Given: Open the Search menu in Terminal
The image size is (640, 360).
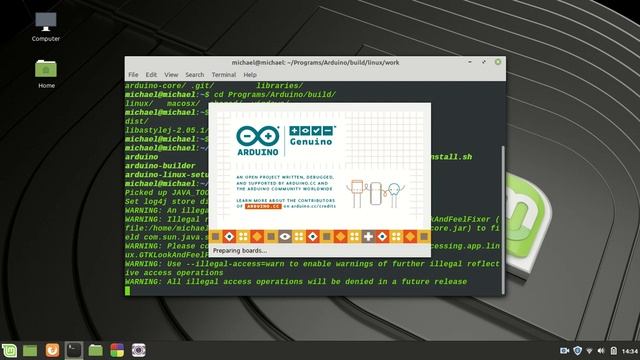Looking at the screenshot, I should pyautogui.click(x=195, y=75).
